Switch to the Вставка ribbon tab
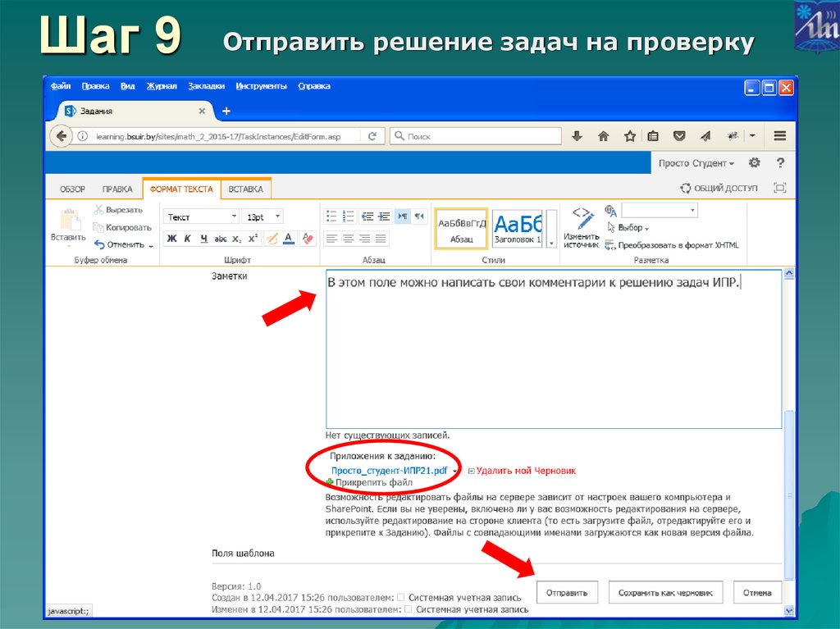Screen dimensions: 840x629 click(x=245, y=188)
